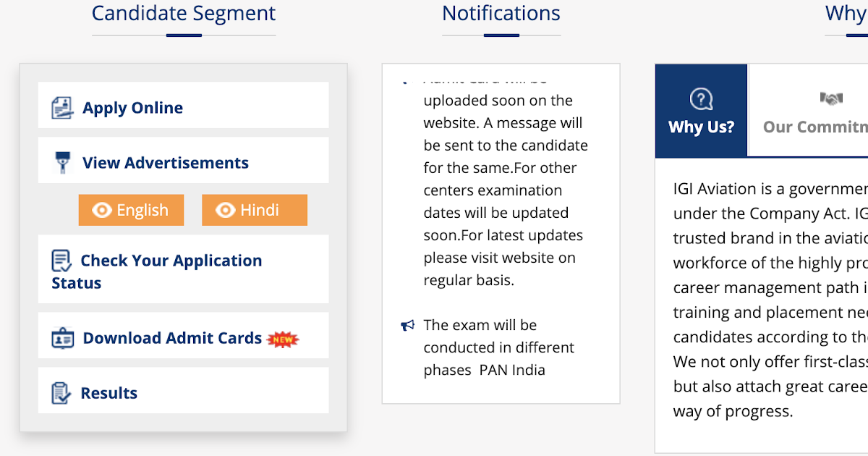Click the megaphone icon beside exam phases notice
Screen dimensions: 868x456
click(x=408, y=326)
